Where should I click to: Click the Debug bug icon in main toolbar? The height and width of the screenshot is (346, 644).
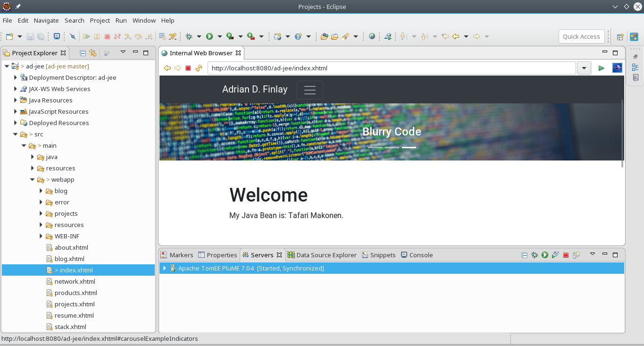point(189,36)
